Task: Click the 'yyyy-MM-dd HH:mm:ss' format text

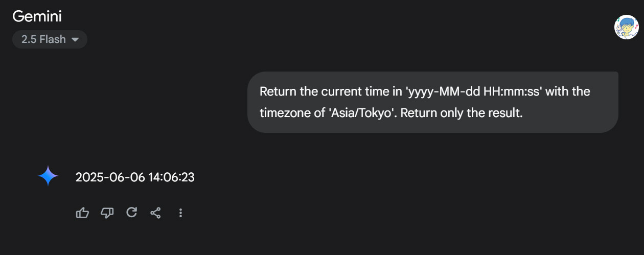Action: [473, 91]
